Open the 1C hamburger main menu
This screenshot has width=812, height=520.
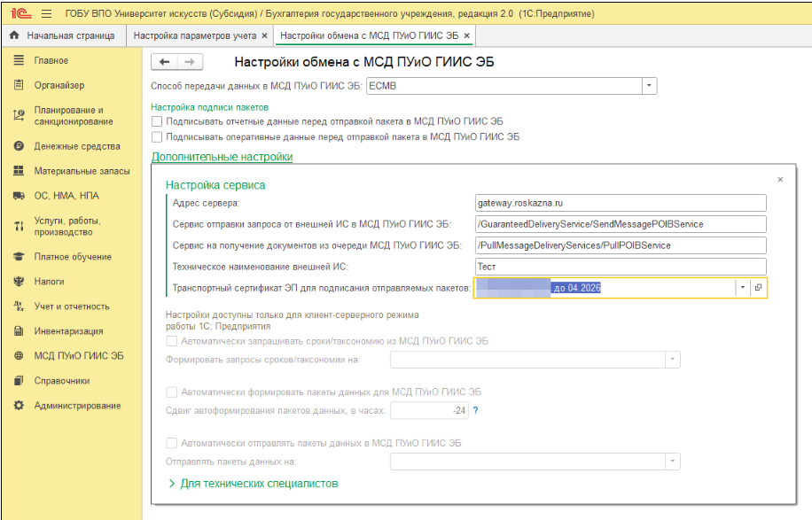click(46, 14)
